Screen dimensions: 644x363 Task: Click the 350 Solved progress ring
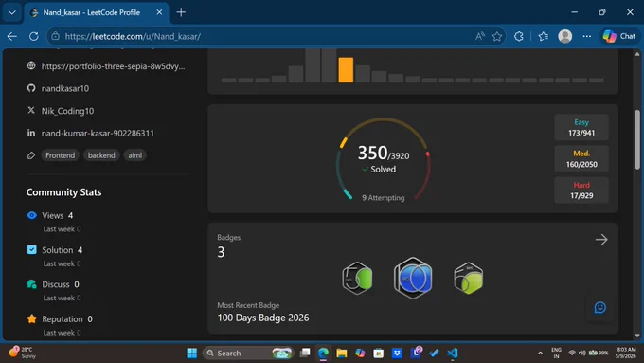point(384,159)
